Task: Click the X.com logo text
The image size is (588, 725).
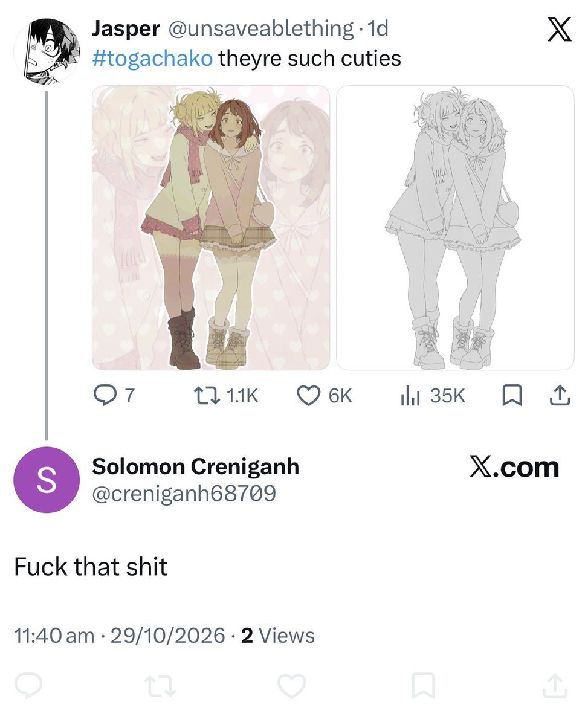Action: click(514, 468)
